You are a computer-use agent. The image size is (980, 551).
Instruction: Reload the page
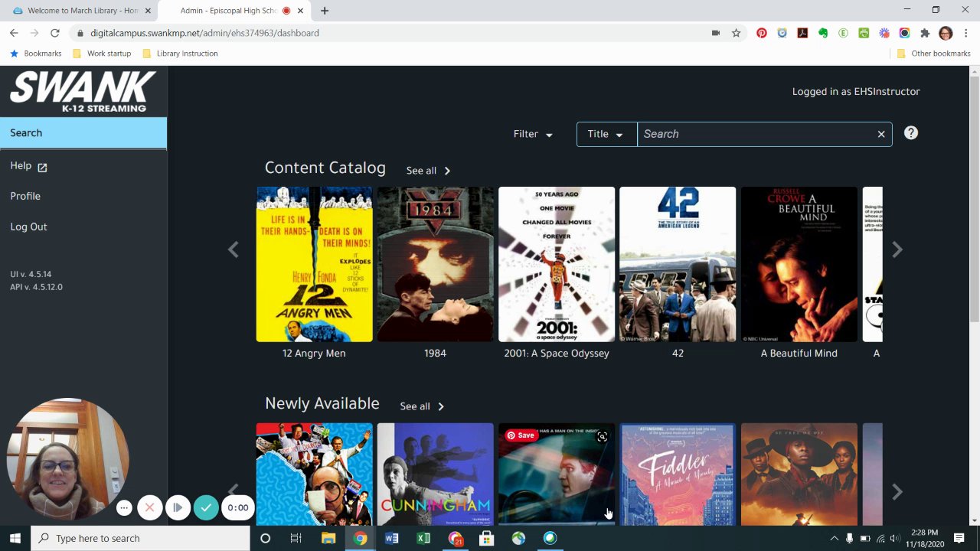click(x=54, y=33)
